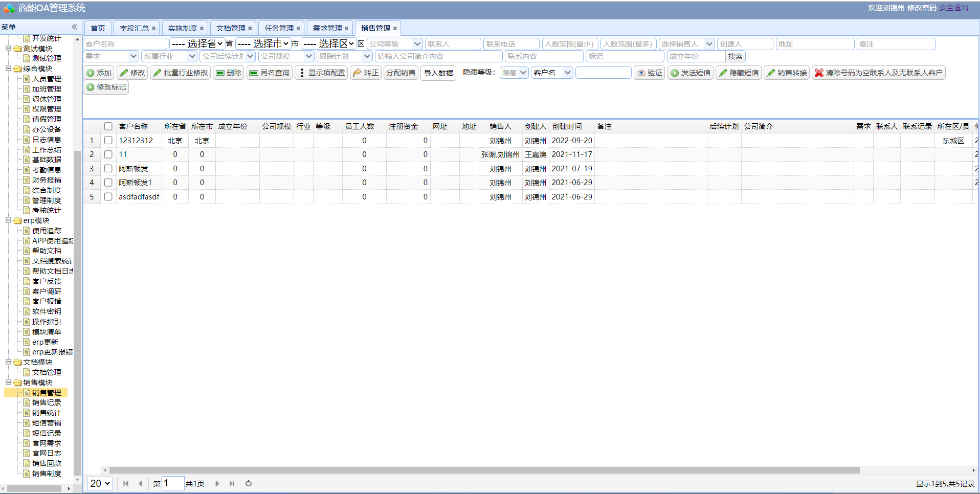Run 同名查询 duplicate name query
The width and height of the screenshot is (980, 494).
[269, 73]
